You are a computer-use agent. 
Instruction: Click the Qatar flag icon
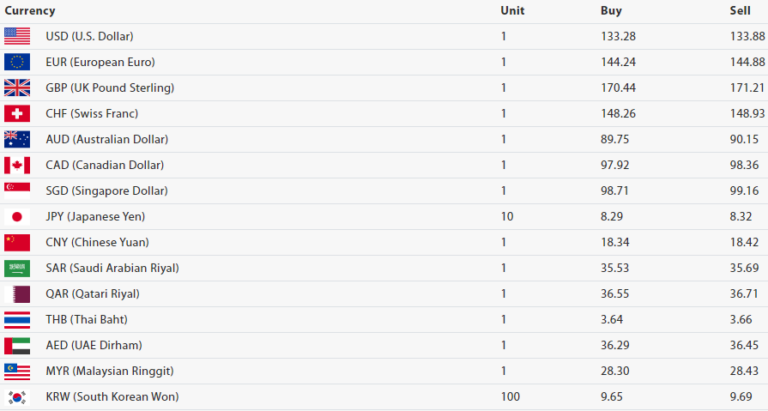click(x=17, y=294)
